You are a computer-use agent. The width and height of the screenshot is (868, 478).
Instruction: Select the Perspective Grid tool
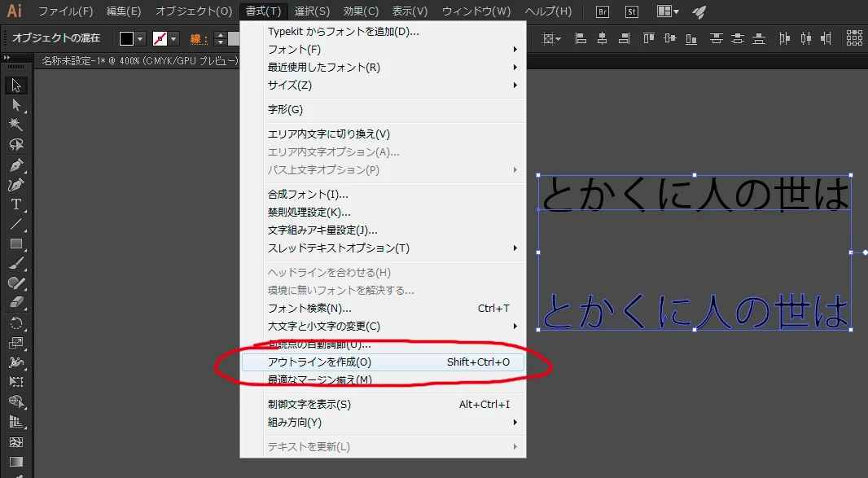point(16,422)
